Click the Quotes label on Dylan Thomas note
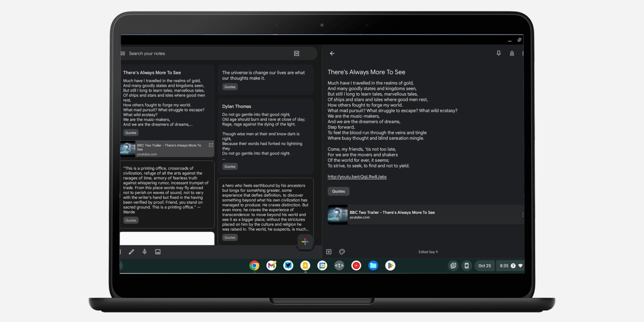Image resolution: width=644 pixels, height=322 pixels. tap(229, 166)
